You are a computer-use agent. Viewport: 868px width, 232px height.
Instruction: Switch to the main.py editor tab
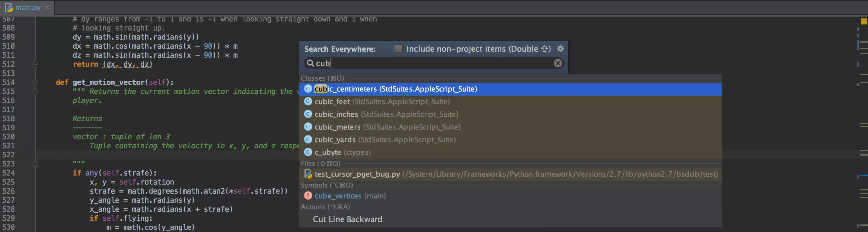pyautogui.click(x=28, y=8)
